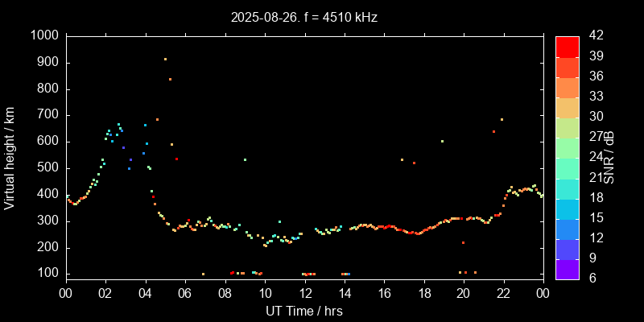Click the '18' tick on time axis

(423, 294)
